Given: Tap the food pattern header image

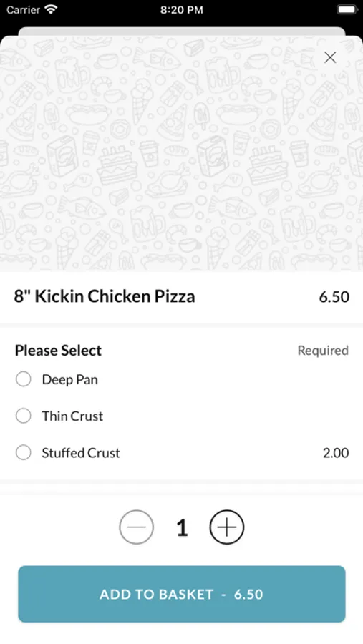Looking at the screenshot, I should coord(181,154).
